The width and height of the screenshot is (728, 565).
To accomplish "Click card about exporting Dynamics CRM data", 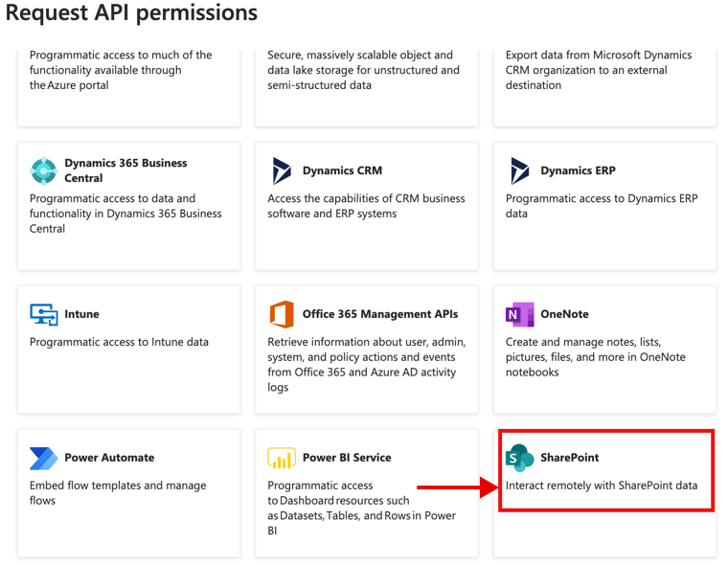I will coord(604,87).
